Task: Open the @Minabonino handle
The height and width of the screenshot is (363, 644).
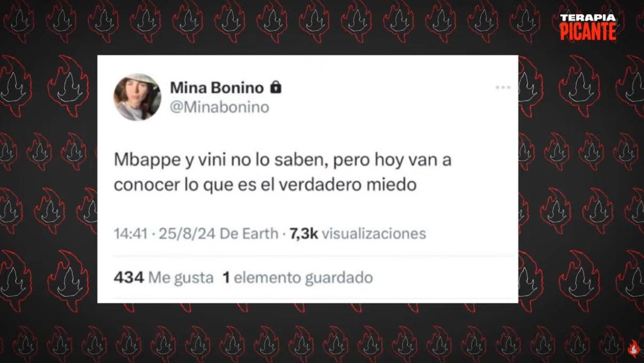Action: point(219,107)
